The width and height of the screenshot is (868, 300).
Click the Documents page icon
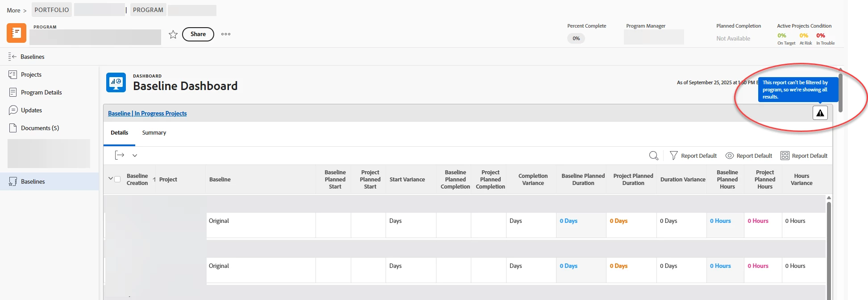pyautogui.click(x=13, y=128)
